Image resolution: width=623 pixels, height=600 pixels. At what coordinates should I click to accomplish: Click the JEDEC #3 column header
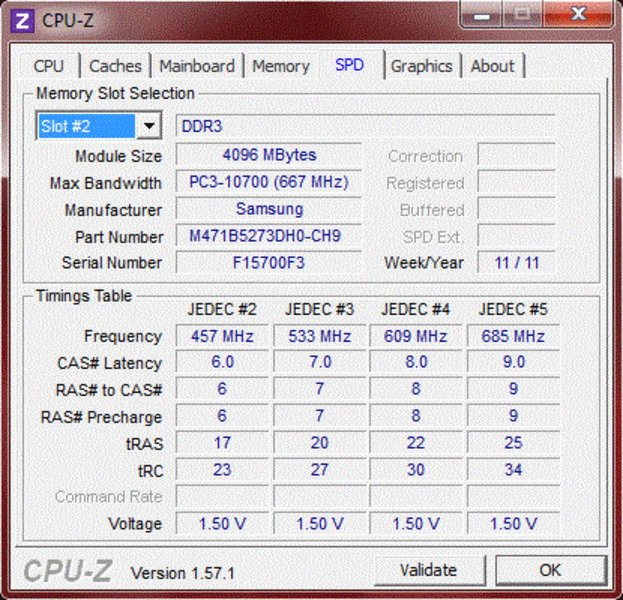coord(319,309)
